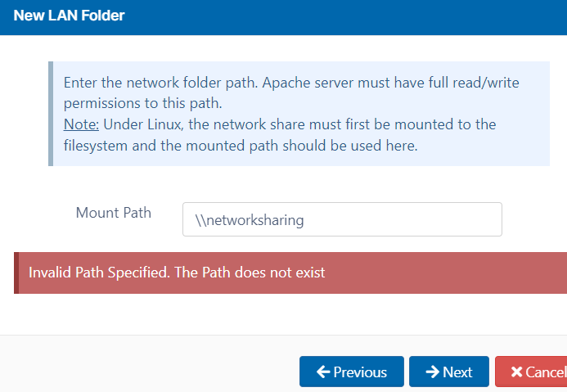Click the Under Linux network share sentence
Screen dimensions: 567x392
coord(299,124)
